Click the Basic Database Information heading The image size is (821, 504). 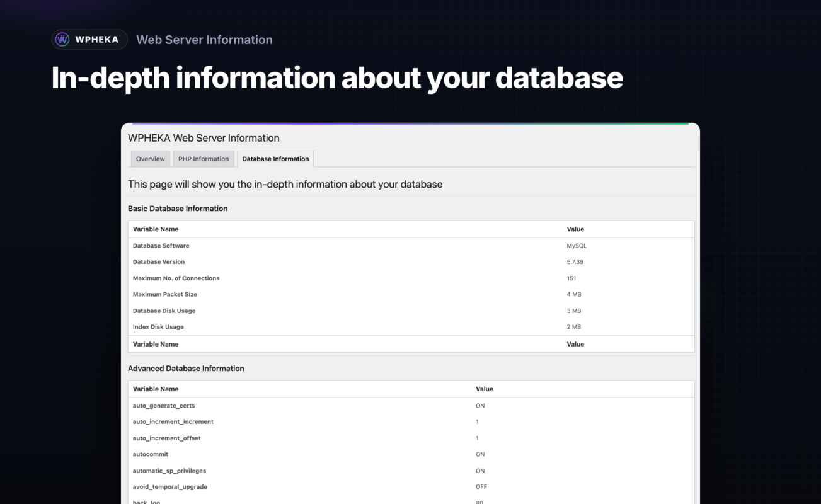(x=178, y=209)
